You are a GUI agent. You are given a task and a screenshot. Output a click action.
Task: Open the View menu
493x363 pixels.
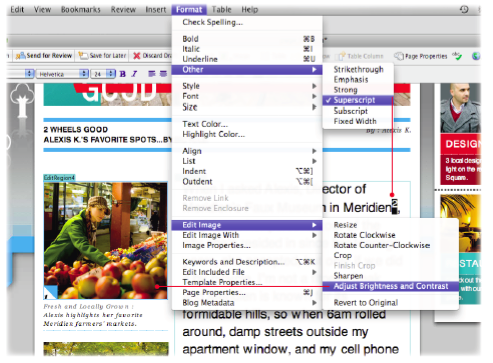point(42,10)
